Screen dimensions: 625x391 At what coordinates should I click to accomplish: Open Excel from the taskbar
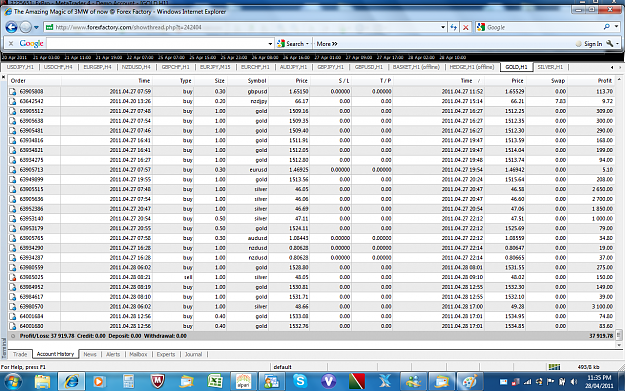click(x=215, y=381)
